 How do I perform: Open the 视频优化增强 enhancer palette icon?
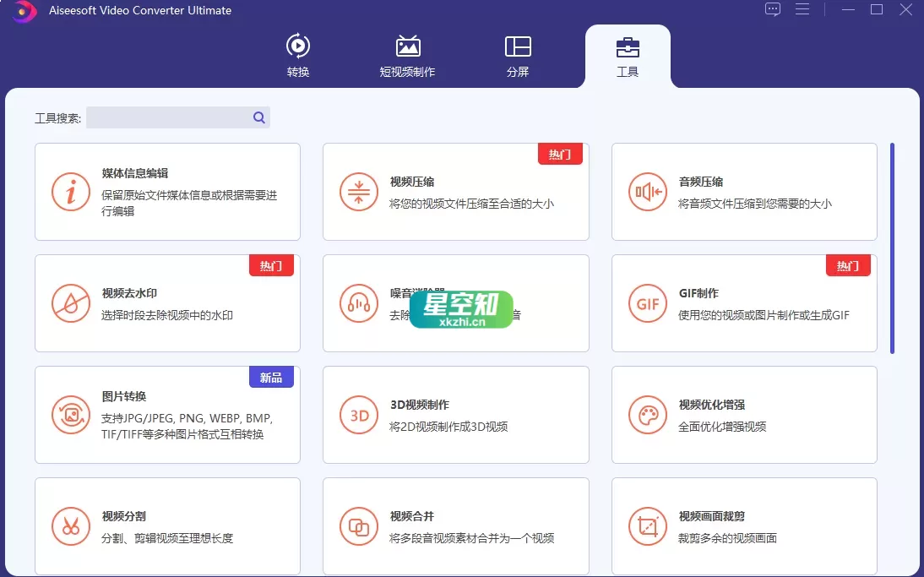[x=647, y=415]
